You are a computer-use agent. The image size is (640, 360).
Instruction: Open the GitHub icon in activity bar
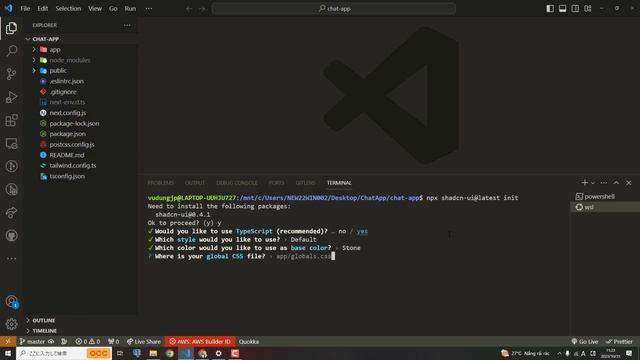tap(11, 236)
